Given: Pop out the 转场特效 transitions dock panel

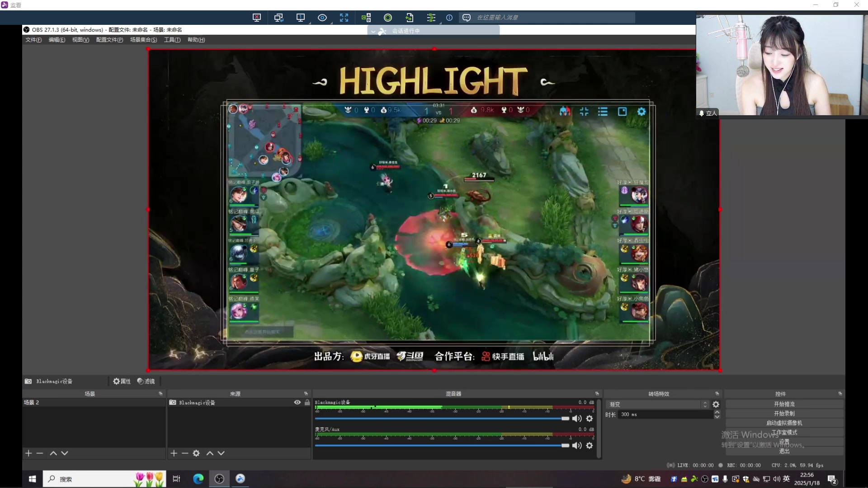Looking at the screenshot, I should tap(717, 394).
